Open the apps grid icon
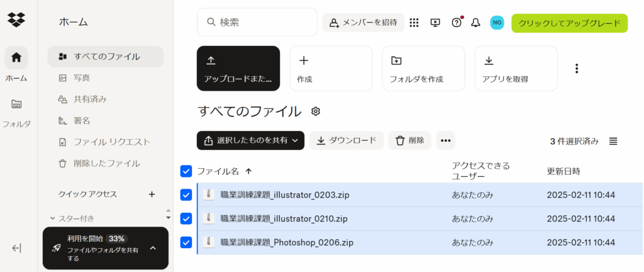This screenshot has width=644, height=272. tap(414, 23)
